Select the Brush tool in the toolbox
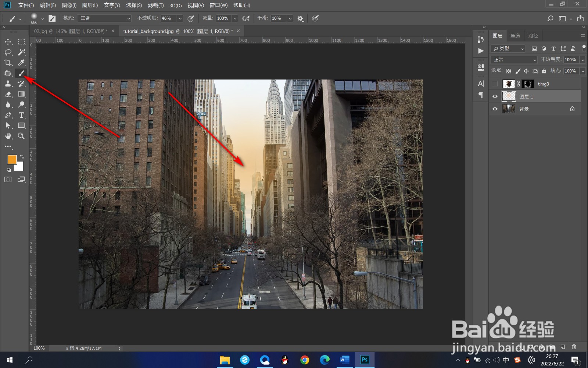Screen dimensions: 588x368 (x=21, y=73)
